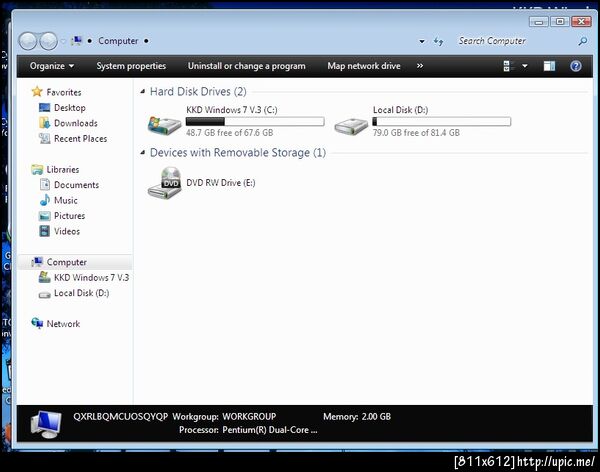Click the Computer icon in navigation pane
This screenshot has width=600, height=472.
(x=37, y=262)
